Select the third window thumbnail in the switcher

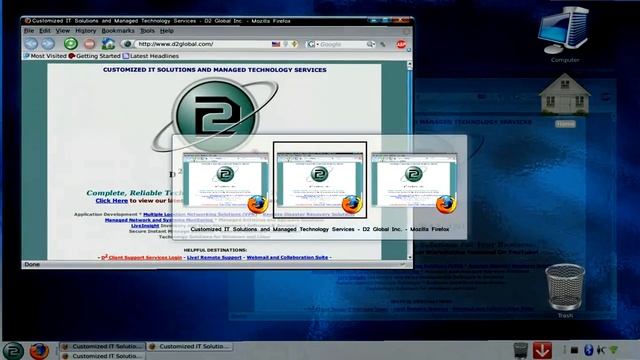(x=414, y=181)
